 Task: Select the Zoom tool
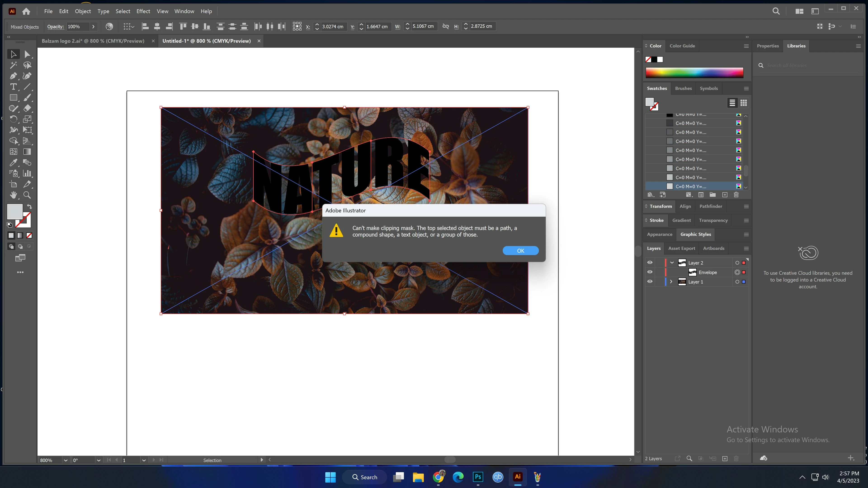[x=27, y=195]
